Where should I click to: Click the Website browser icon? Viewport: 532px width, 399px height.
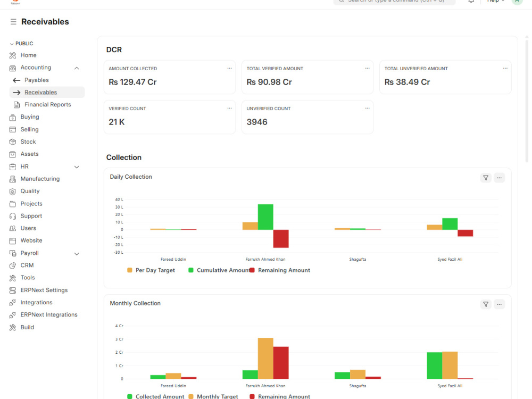[13, 241]
